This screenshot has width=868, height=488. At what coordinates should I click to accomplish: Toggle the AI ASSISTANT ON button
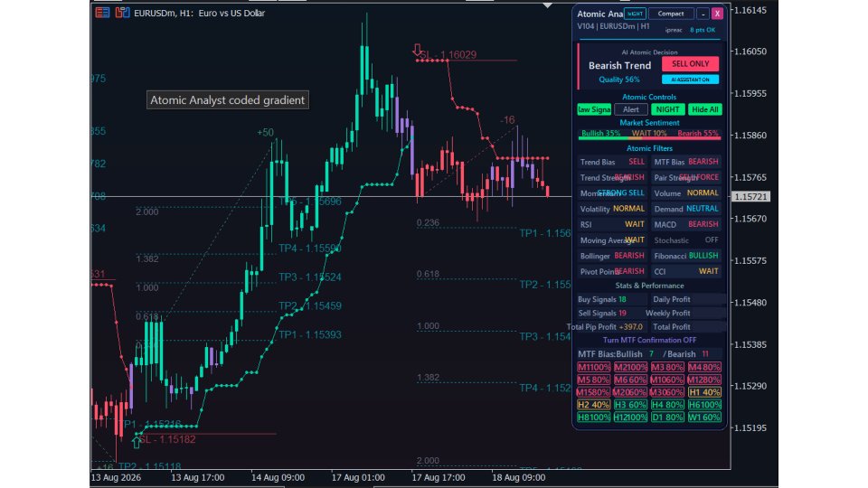click(x=690, y=80)
